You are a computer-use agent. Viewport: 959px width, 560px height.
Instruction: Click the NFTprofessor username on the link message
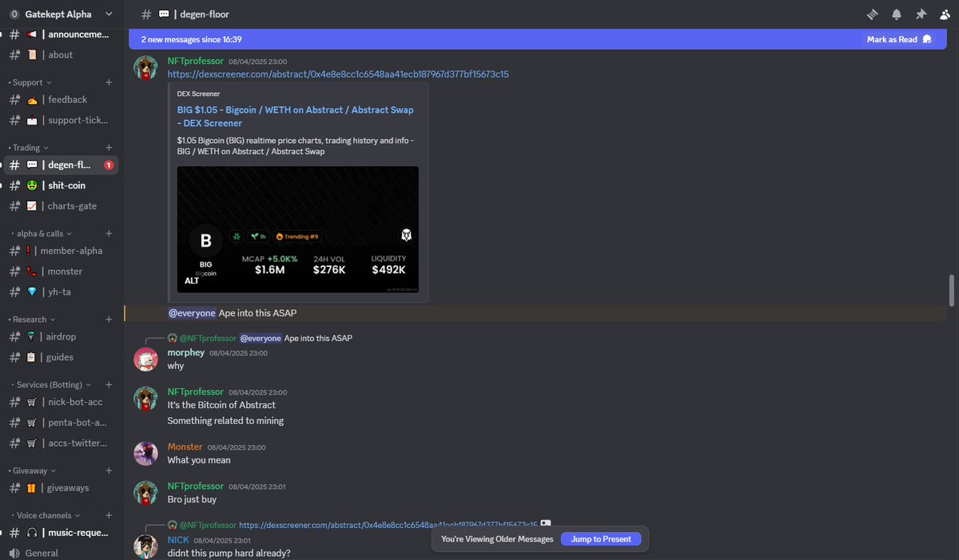[x=195, y=61]
